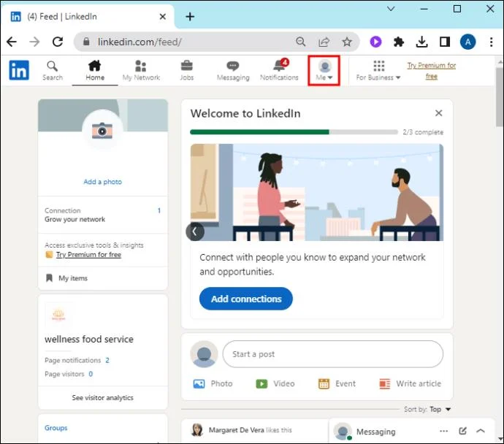
Task: Select the Home tab in navbar
Action: pos(95,71)
